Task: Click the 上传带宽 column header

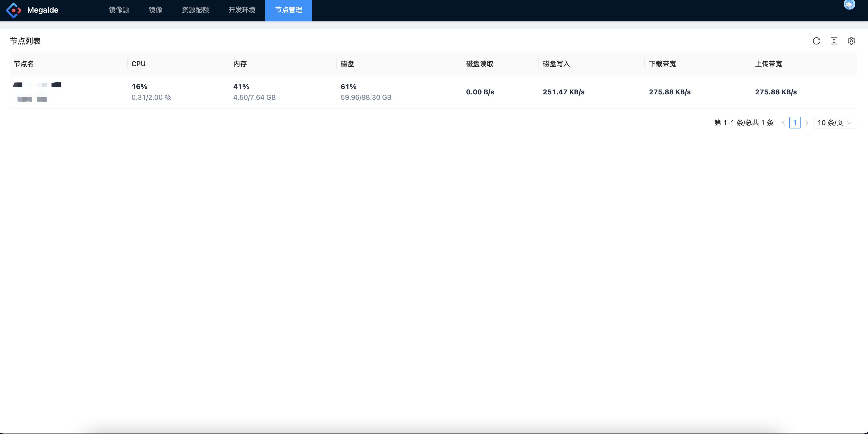Action: click(768, 64)
